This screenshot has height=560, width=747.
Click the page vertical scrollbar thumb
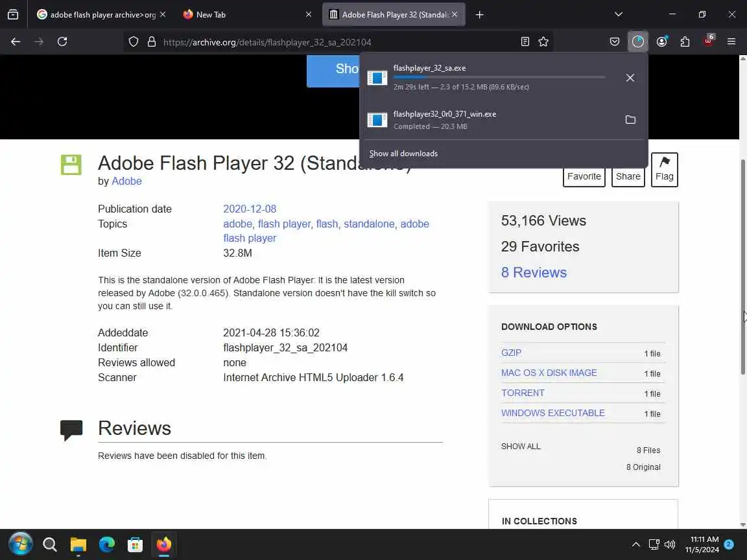click(742, 267)
